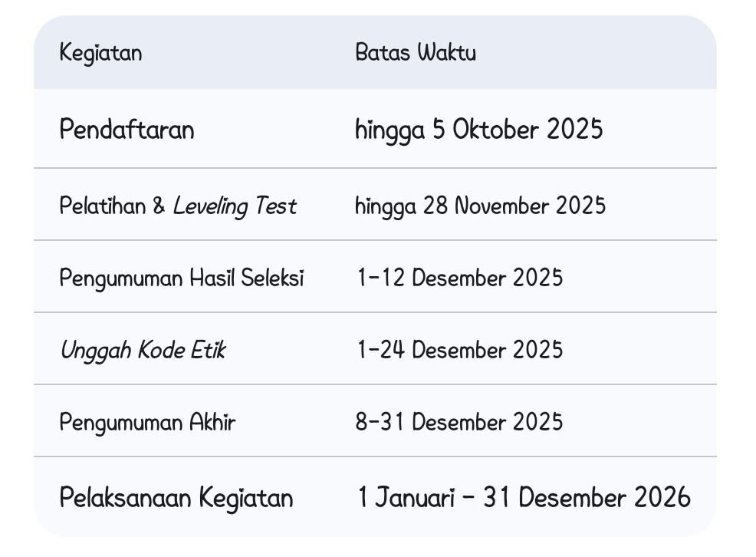Click the 1–24 Desember 2025 date
Image resolution: width=756 pixels, height=557 pixels.
459,350
